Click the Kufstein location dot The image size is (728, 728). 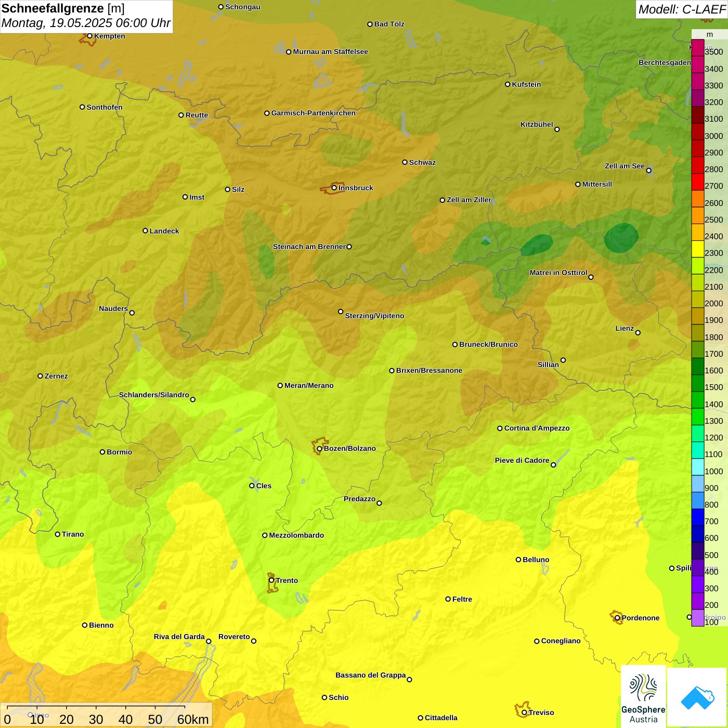[x=508, y=84]
